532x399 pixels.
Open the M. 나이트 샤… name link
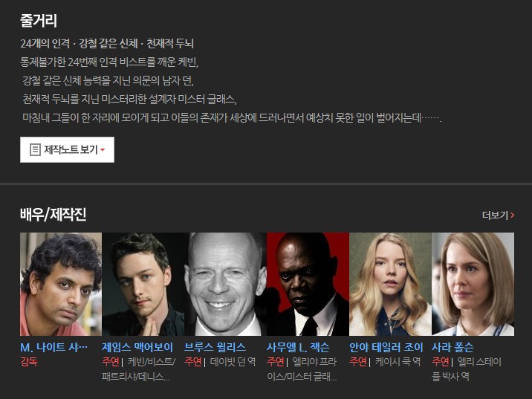pos(54,347)
